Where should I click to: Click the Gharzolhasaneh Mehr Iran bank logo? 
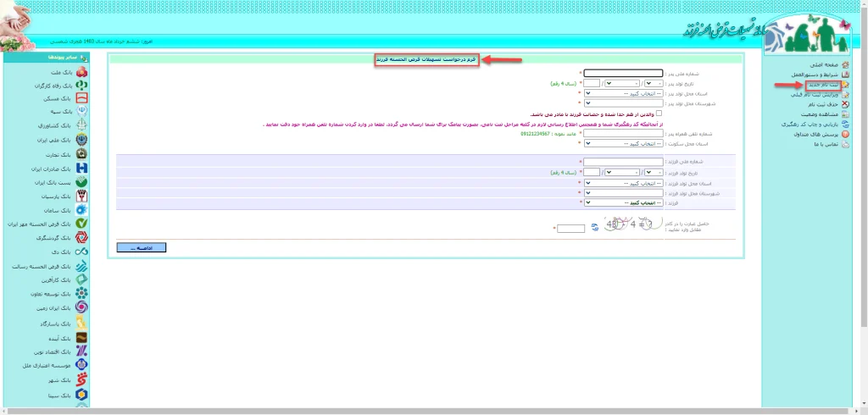point(81,224)
